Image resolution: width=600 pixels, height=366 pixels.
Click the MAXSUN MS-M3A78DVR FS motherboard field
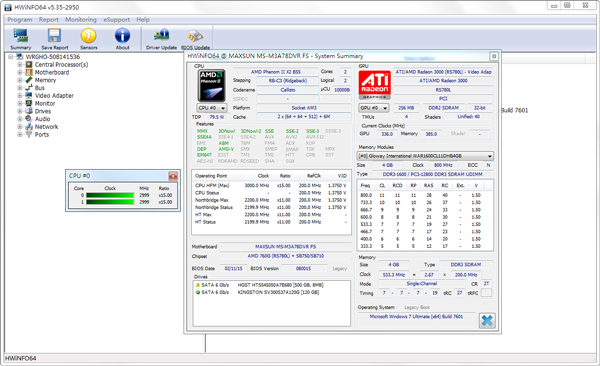tap(285, 247)
